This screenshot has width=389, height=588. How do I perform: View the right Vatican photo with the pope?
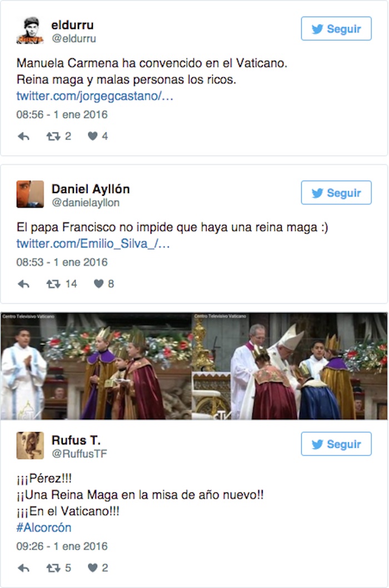pos(290,366)
